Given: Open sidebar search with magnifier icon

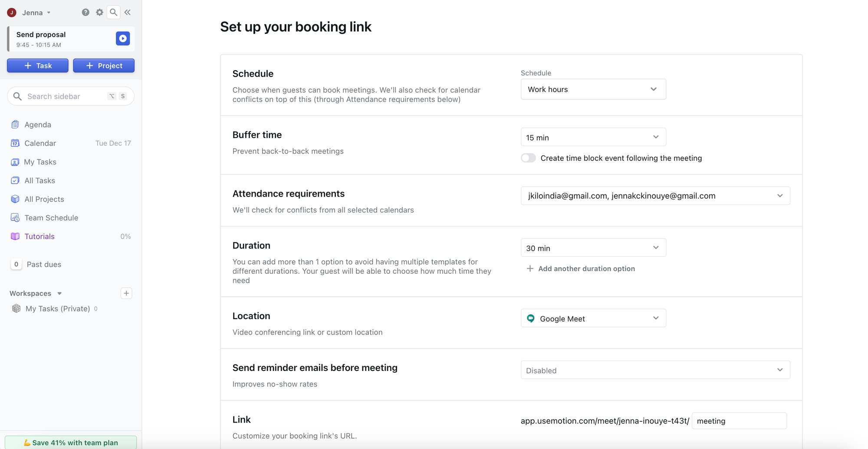Looking at the screenshot, I should pos(113,12).
